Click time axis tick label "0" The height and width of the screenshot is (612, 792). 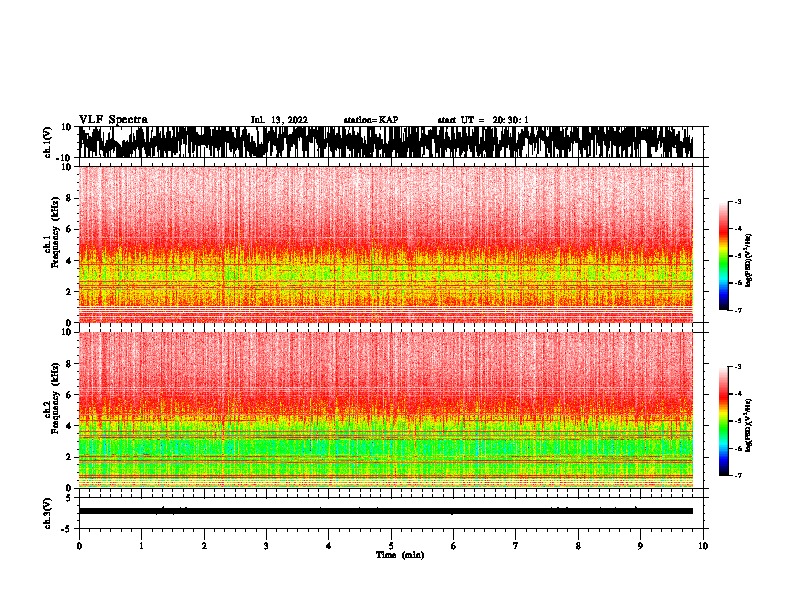pyautogui.click(x=79, y=546)
